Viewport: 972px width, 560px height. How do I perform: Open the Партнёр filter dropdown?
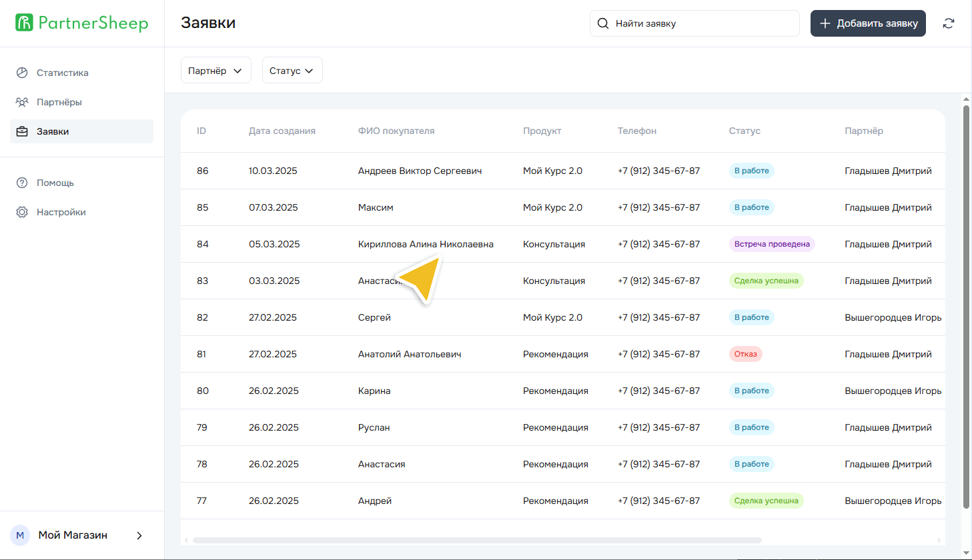coord(215,70)
